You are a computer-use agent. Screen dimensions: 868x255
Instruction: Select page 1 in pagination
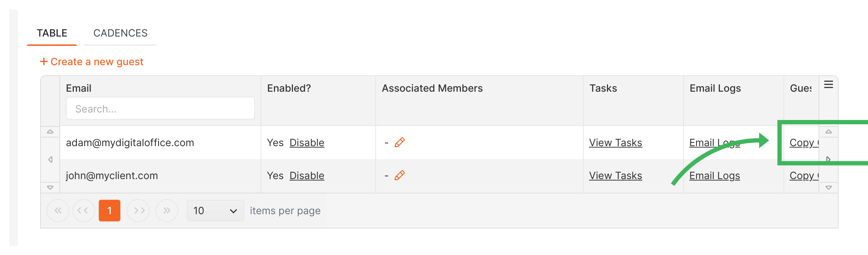(x=110, y=211)
